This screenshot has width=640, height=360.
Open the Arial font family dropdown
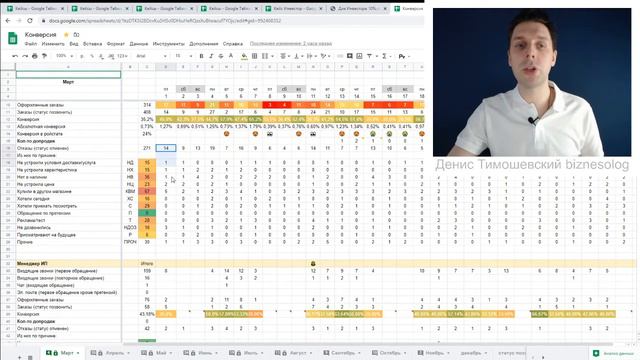pos(151,56)
